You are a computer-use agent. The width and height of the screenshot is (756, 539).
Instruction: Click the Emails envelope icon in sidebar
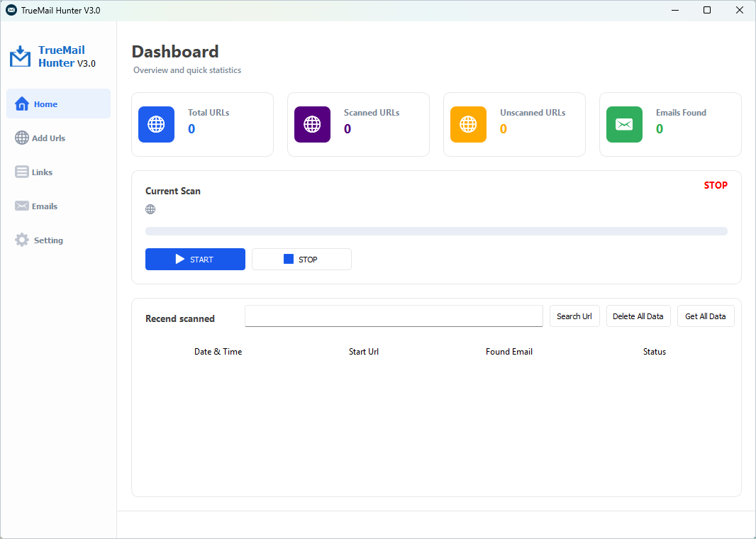click(22, 206)
